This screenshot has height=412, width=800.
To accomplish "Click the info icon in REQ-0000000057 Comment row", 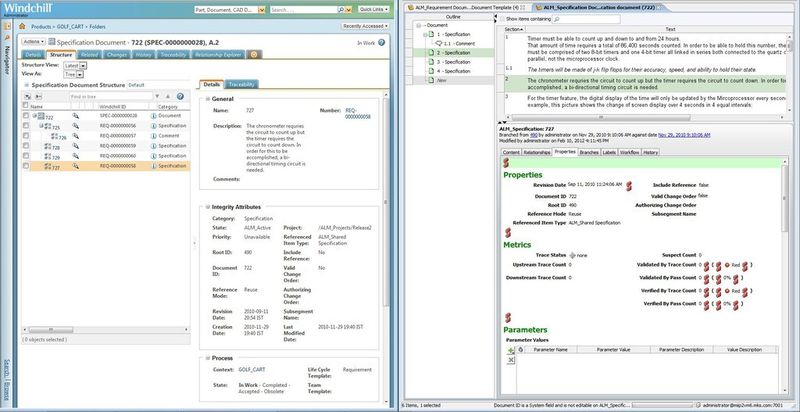I will click(153, 136).
